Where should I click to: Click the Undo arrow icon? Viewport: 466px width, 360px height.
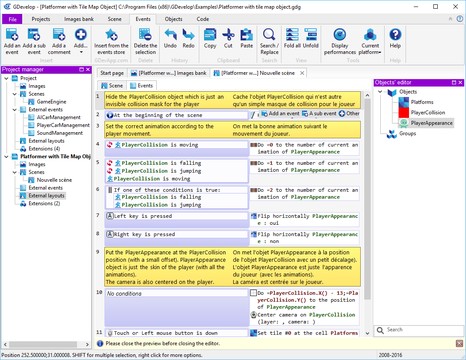[x=170, y=35]
